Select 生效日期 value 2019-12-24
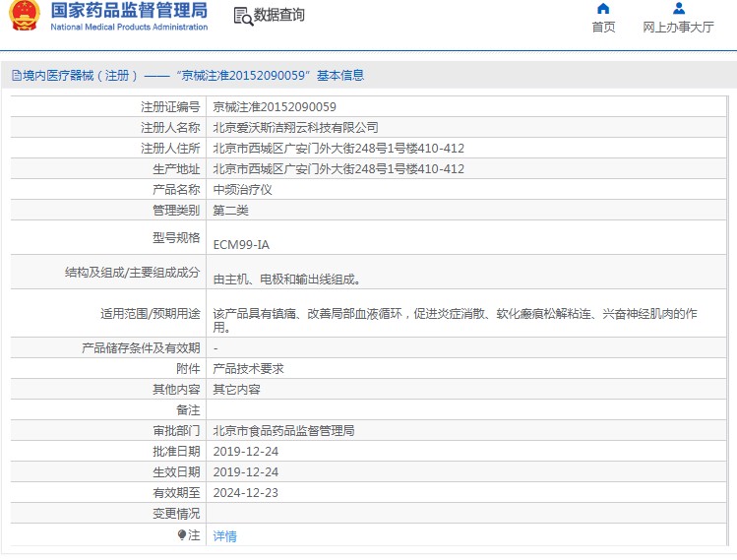The image size is (737, 560). [246, 472]
